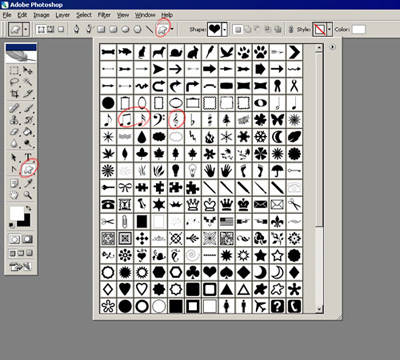The width and height of the screenshot is (400, 360).
Task: Select the Rectangular Marquee tool
Action: click(x=14, y=70)
